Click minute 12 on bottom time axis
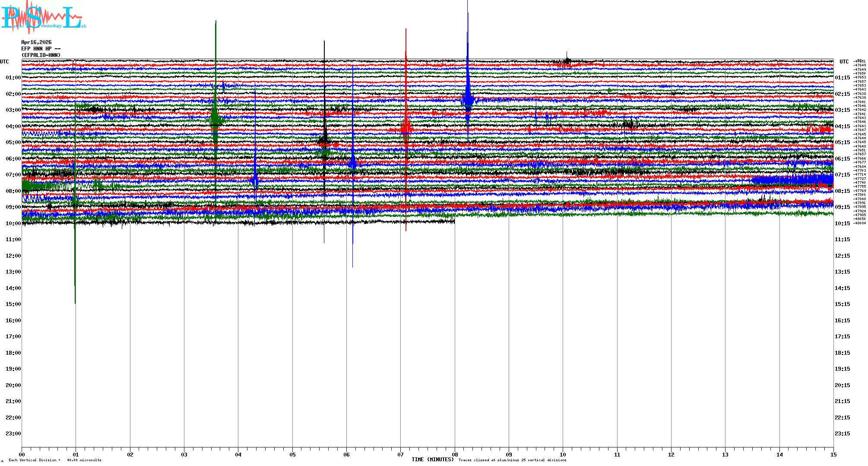 pyautogui.click(x=671, y=454)
